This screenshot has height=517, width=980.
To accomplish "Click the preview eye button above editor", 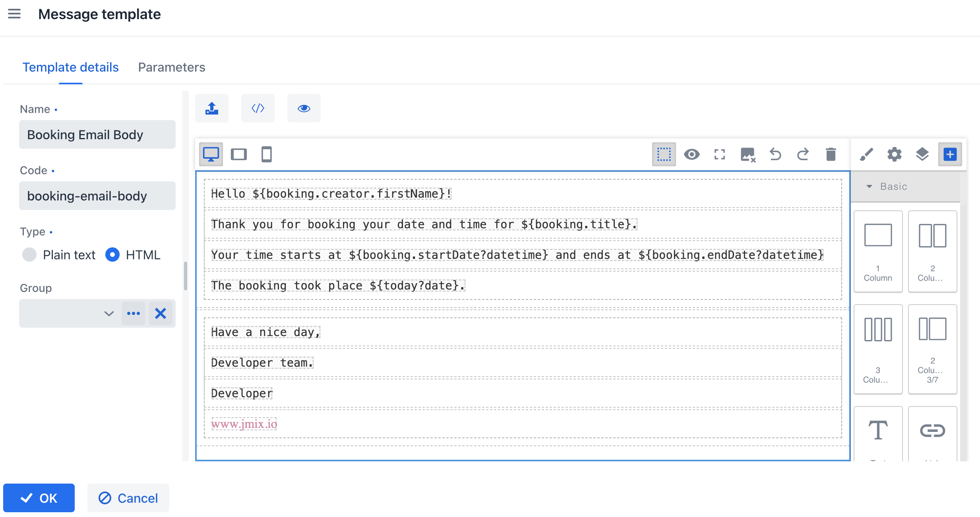I will click(304, 108).
